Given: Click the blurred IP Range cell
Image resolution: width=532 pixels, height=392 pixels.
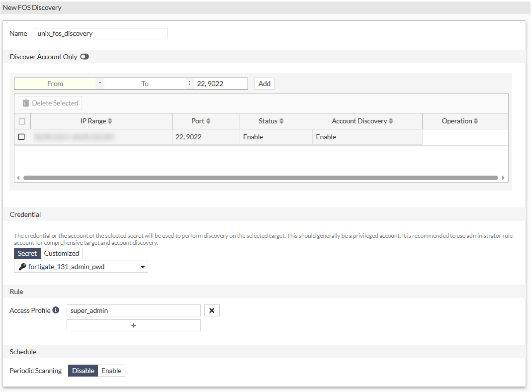Looking at the screenshot, I should coord(101,137).
